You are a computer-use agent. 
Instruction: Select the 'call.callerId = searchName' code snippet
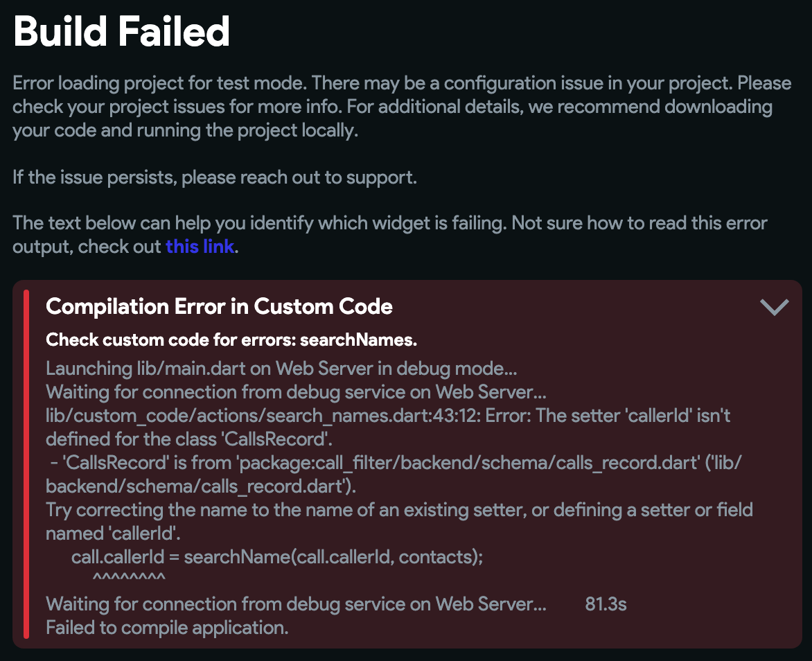(x=277, y=556)
